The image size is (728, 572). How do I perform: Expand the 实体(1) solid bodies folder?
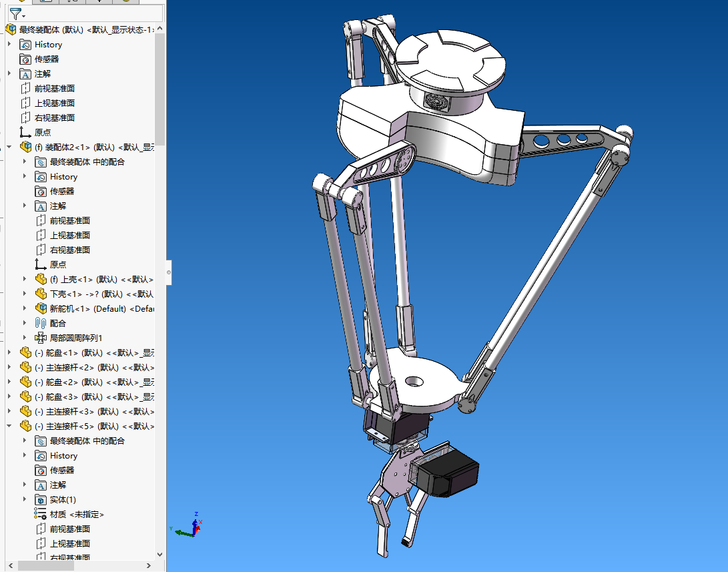[25, 499]
